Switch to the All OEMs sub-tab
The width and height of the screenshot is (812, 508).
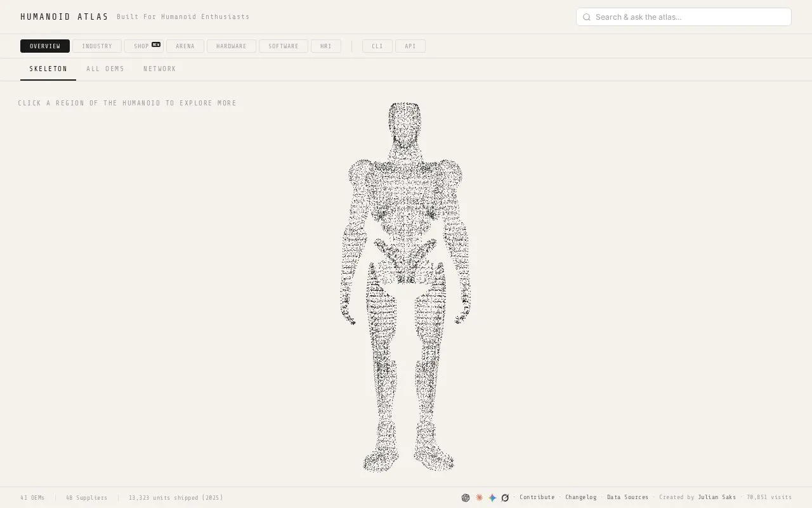pyautogui.click(x=105, y=69)
